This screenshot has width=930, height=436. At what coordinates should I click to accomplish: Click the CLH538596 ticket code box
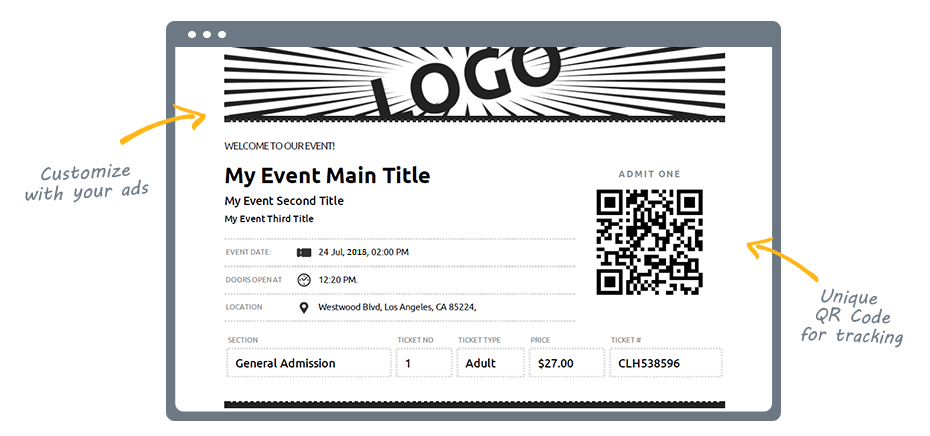coord(666,363)
